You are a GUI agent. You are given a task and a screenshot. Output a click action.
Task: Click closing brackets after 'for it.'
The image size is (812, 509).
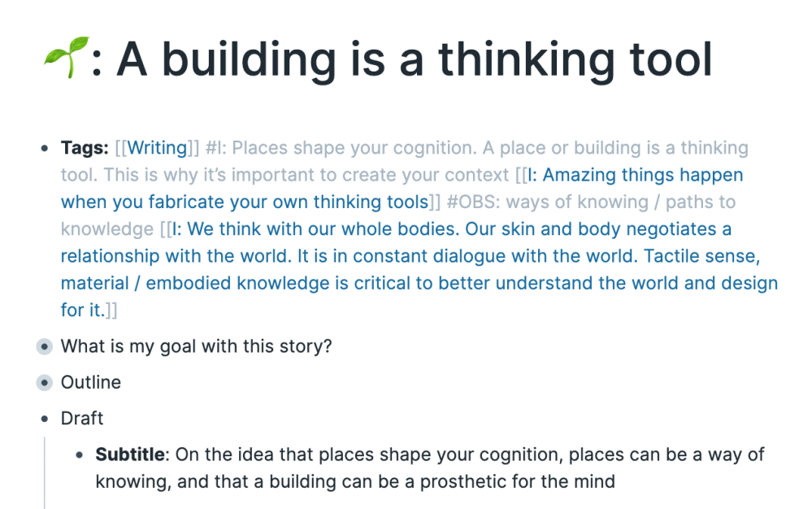coord(112,310)
